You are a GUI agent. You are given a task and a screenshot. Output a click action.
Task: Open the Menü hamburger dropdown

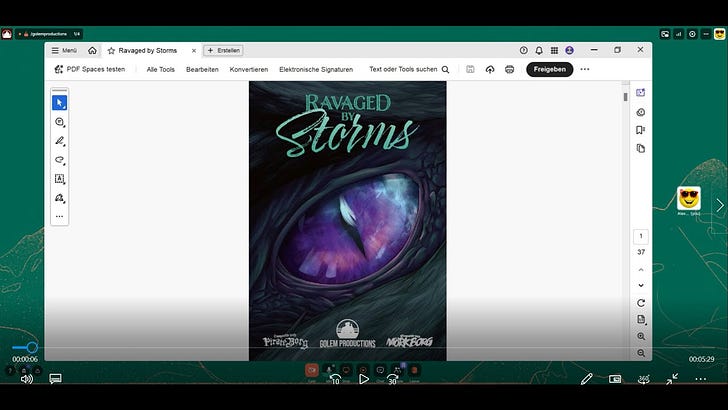click(63, 50)
